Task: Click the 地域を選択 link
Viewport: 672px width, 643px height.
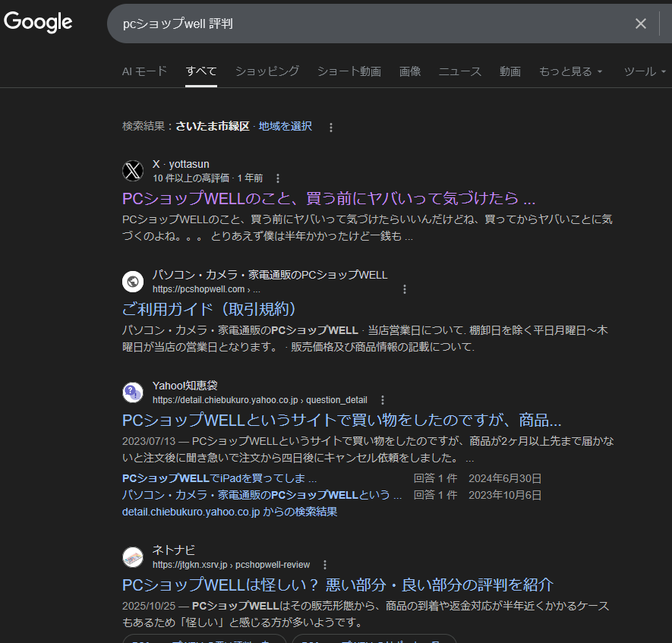Action: coord(284,126)
